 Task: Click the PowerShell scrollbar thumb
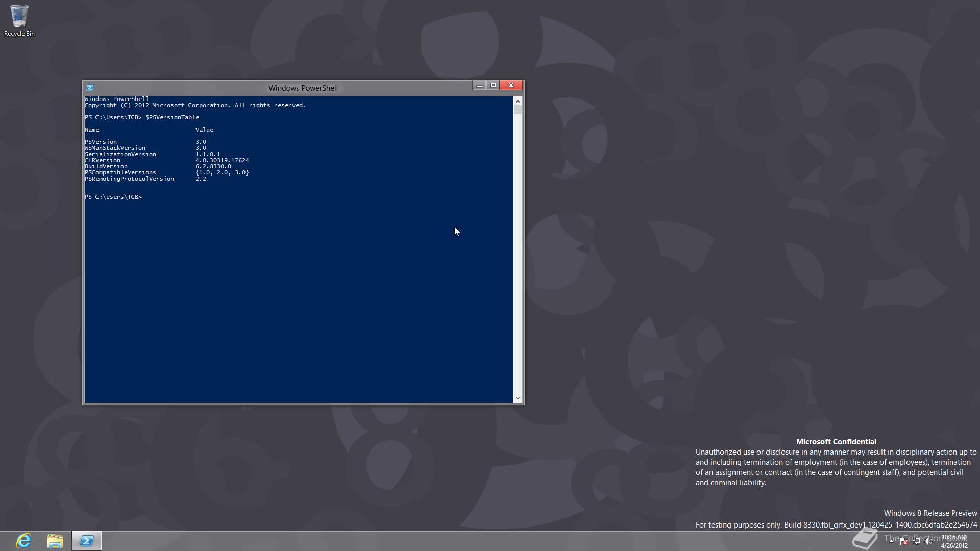[518, 110]
